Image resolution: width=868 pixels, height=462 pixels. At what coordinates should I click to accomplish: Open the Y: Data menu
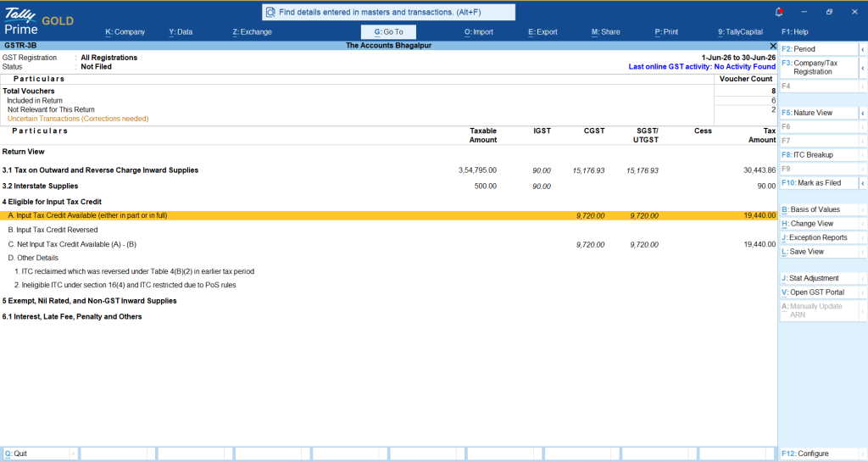coord(181,32)
